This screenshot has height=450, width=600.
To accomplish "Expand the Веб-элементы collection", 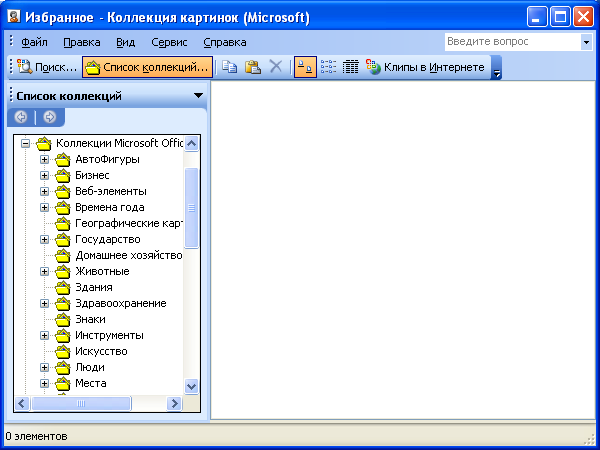I will click(44, 192).
